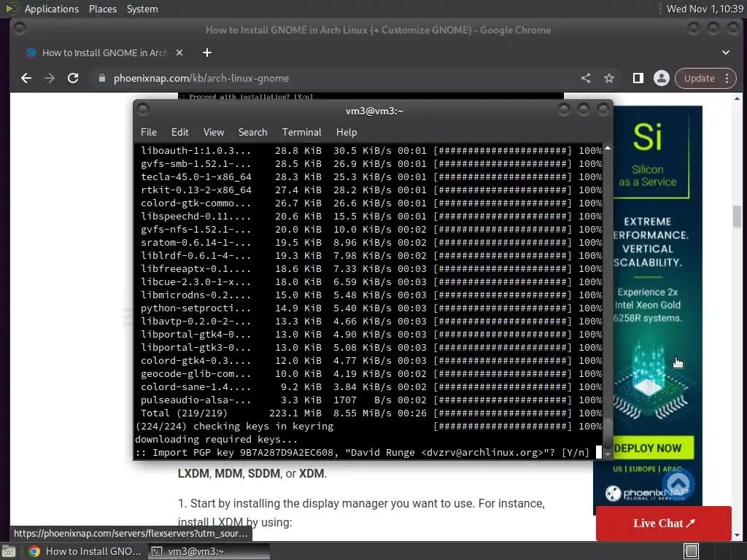Open the terminal Help menu
The height and width of the screenshot is (560, 747).
click(x=347, y=133)
